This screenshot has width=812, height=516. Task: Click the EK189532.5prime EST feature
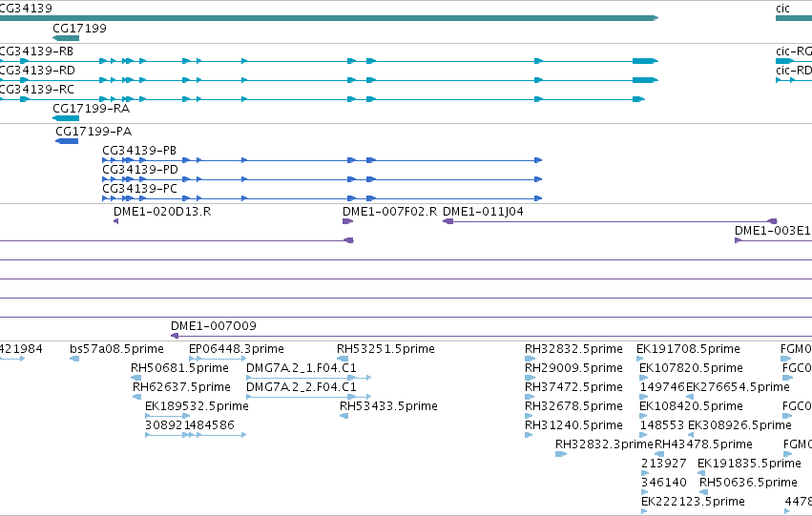(x=167, y=416)
